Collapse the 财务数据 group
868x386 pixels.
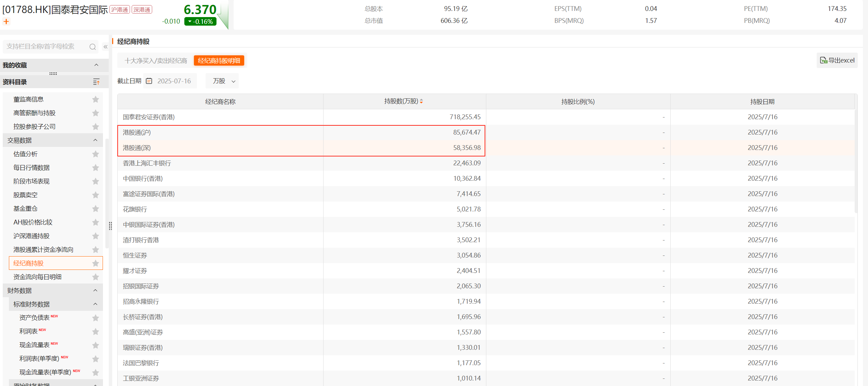pyautogui.click(x=95, y=290)
